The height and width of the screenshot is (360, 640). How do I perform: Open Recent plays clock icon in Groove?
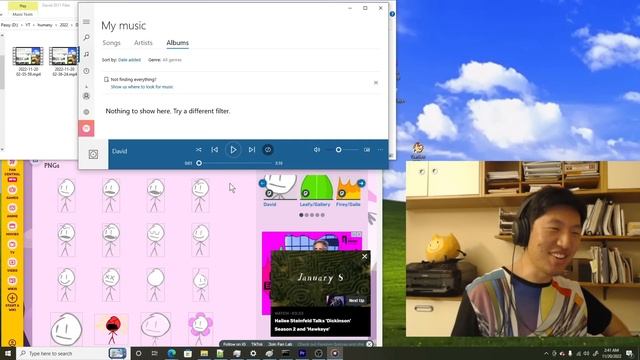[x=86, y=71]
